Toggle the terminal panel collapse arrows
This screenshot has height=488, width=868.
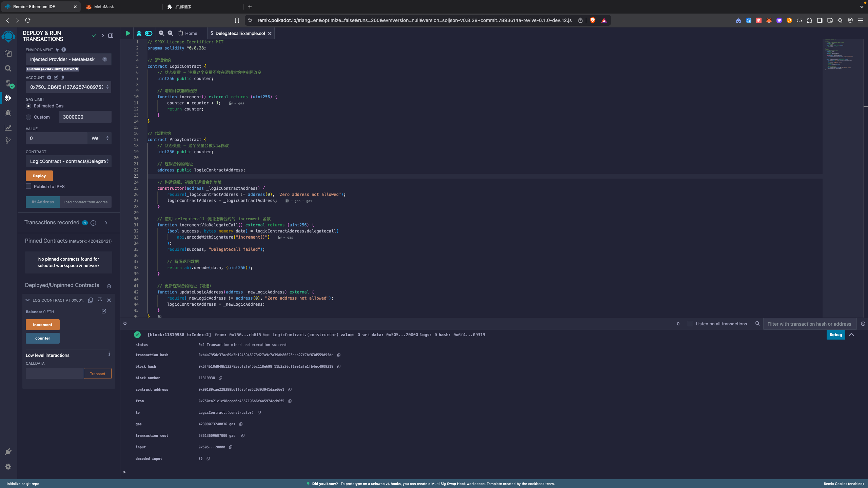(125, 324)
